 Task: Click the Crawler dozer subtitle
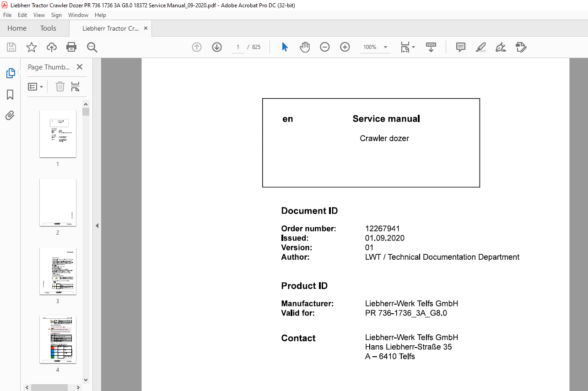click(x=384, y=139)
